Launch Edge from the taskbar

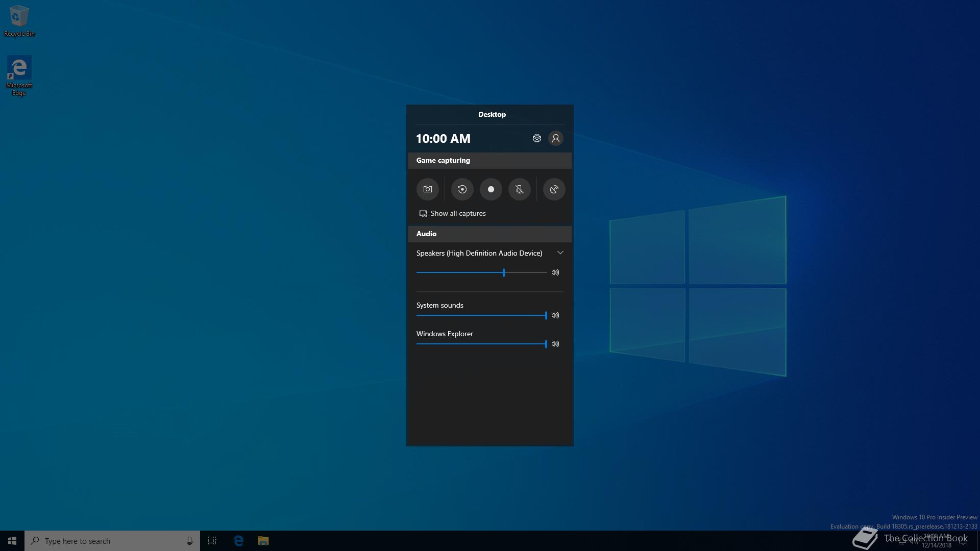[238, 541]
